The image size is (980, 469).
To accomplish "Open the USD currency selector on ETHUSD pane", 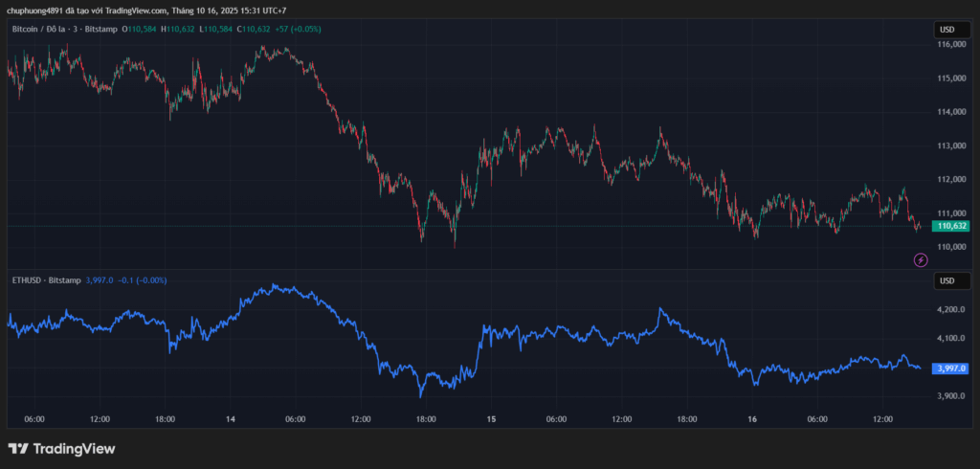I will pos(946,280).
